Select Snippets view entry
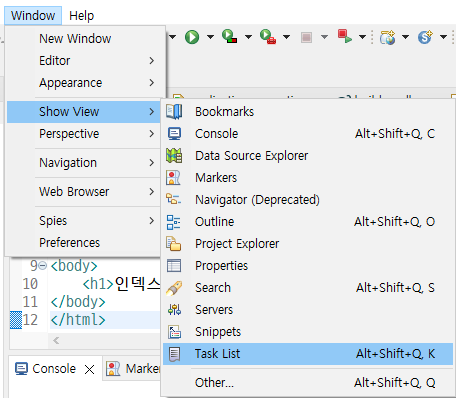 (308, 332)
